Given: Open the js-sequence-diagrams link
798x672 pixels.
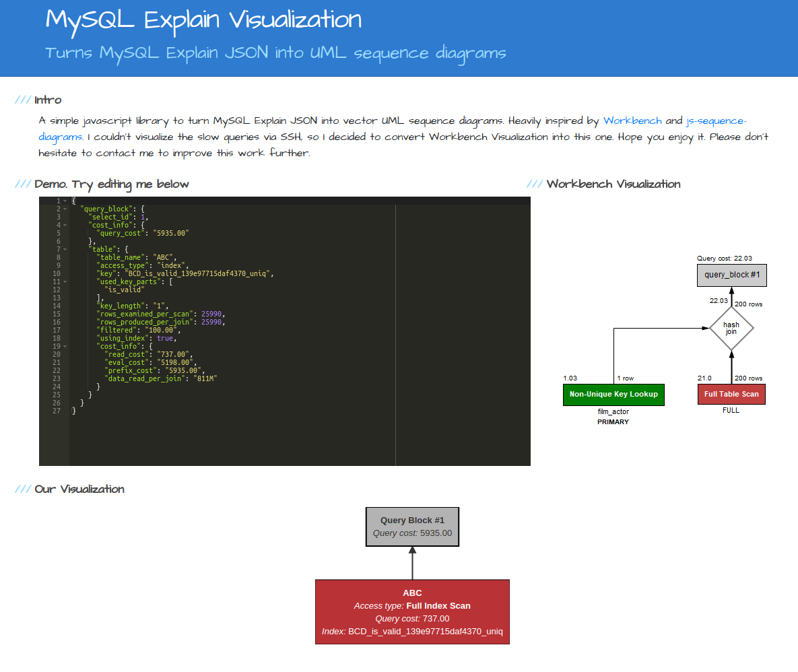Looking at the screenshot, I should click(716, 121).
